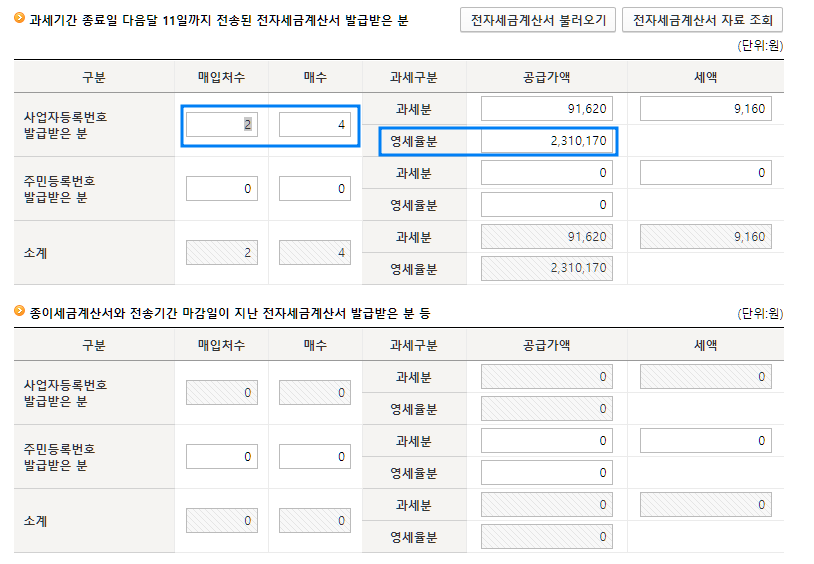Screen dimensions: 814x564
Task: Focus 주민등록번호 과세분 공급가액 in the 종이세금계산서 table
Action: [546, 441]
